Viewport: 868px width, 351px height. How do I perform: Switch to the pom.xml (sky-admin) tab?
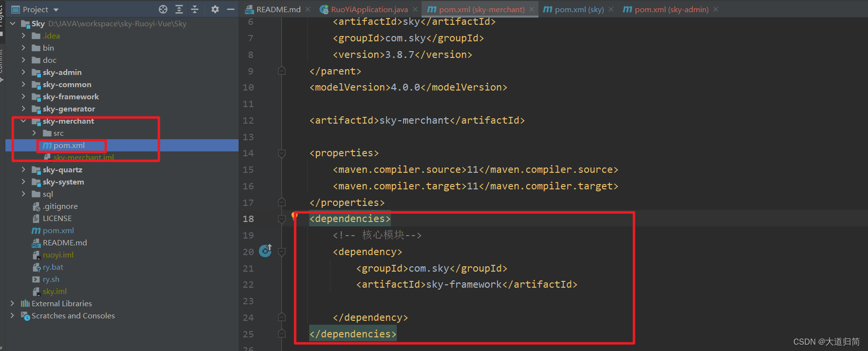coord(672,9)
